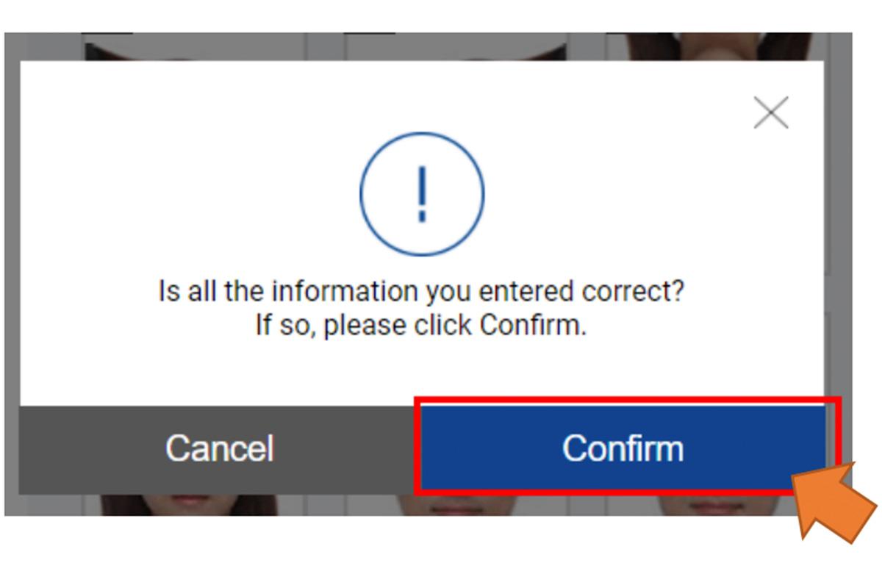Viewport: 882px width, 588px height.
Task: Close the dialog with the X icon
Action: (771, 112)
